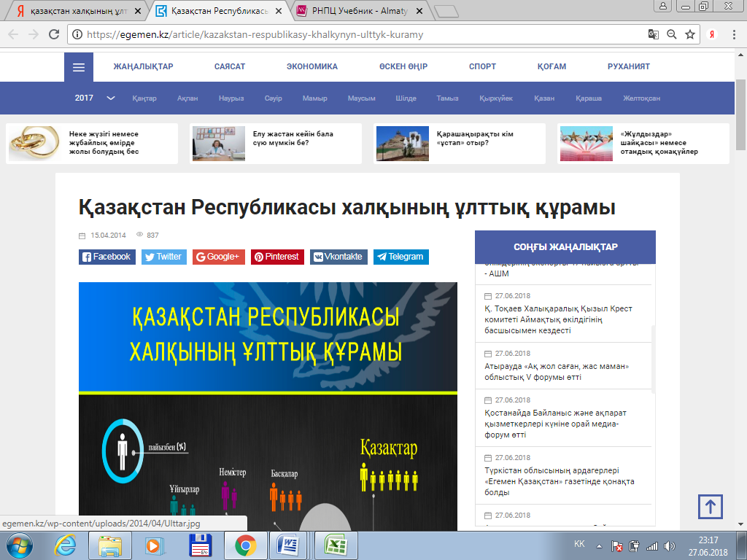
Task: Share article on Twitter
Action: point(164,257)
